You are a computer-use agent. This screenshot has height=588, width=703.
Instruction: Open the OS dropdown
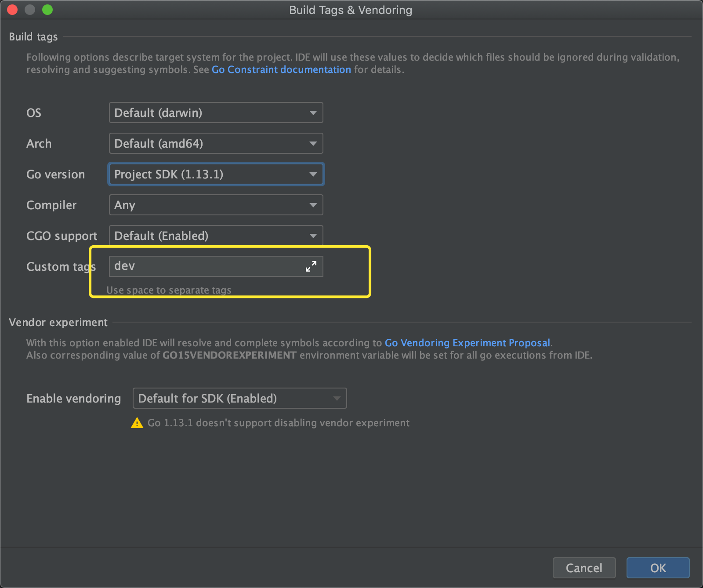point(216,113)
